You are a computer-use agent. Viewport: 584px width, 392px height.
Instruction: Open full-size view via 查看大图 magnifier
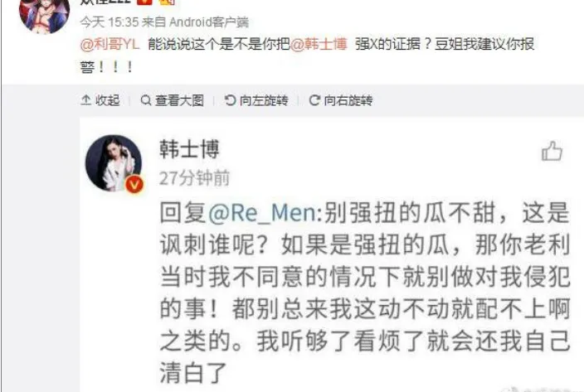point(173,100)
